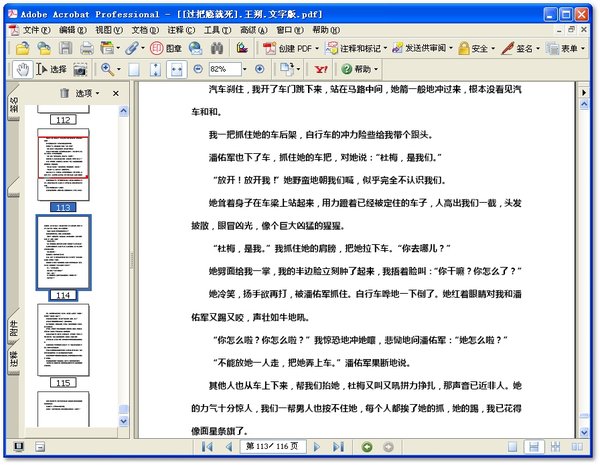
Task: Go to previous view with green arrow
Action: tap(367, 447)
